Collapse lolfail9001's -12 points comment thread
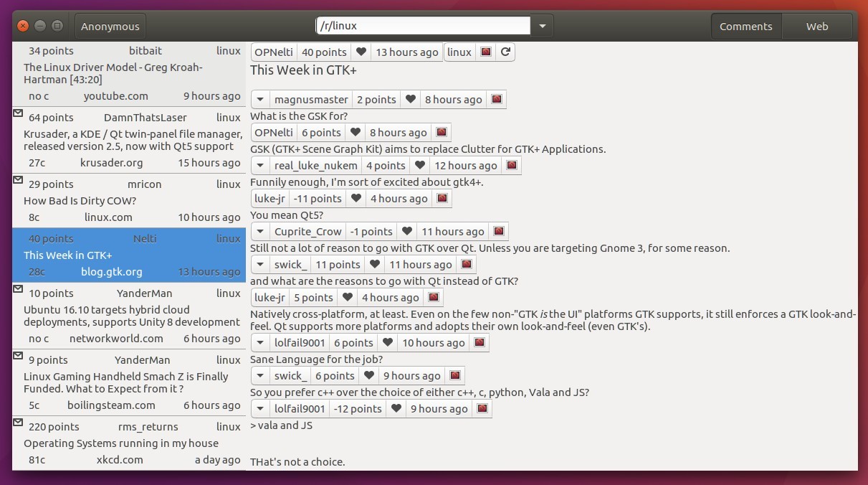Image resolution: width=868 pixels, height=485 pixels. click(x=260, y=409)
